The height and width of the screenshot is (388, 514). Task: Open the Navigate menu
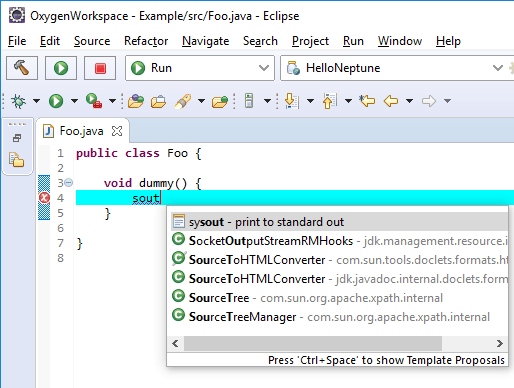(206, 41)
